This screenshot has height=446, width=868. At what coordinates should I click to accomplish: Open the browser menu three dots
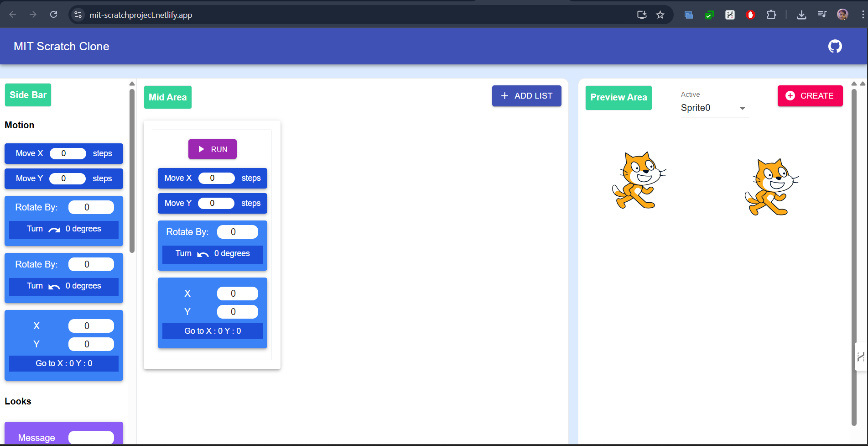point(863,15)
